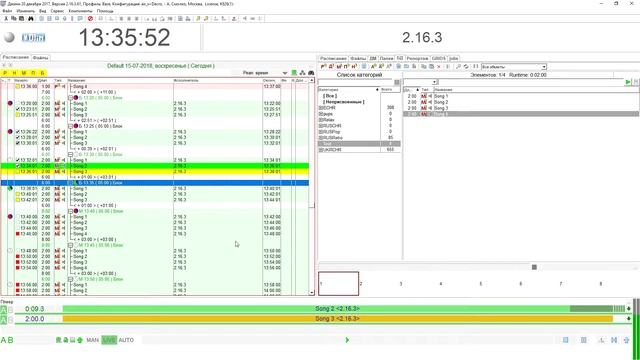Screen dimensions: 640x360
Task: Switch playback mode to MAN
Action: pos(93,340)
